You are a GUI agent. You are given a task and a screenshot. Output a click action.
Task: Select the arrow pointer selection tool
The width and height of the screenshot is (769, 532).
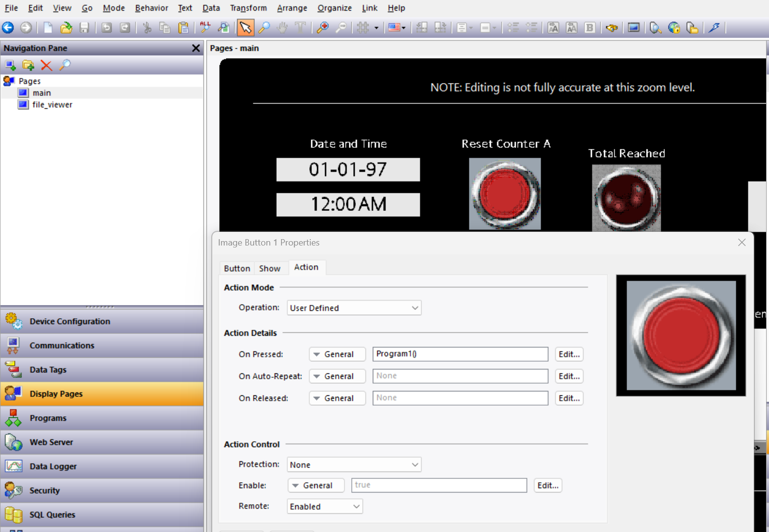pos(245,28)
